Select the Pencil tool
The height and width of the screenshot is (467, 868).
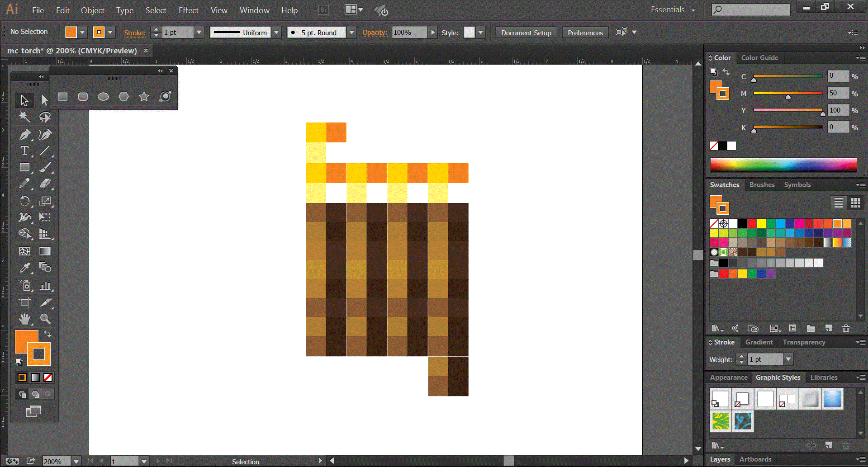pyautogui.click(x=24, y=184)
